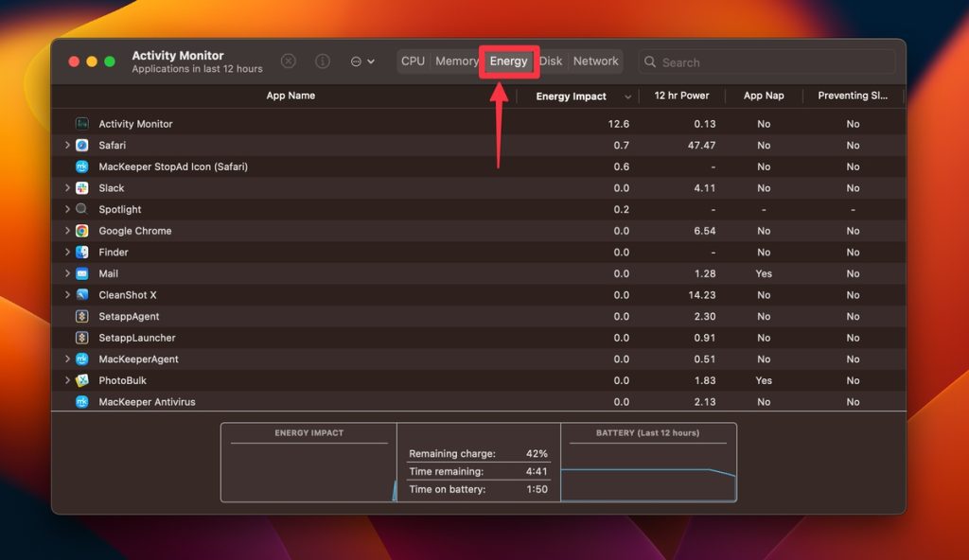Expand the MacKeeperAgent disclosure triangle
Image resolution: width=969 pixels, height=560 pixels.
tap(67, 359)
